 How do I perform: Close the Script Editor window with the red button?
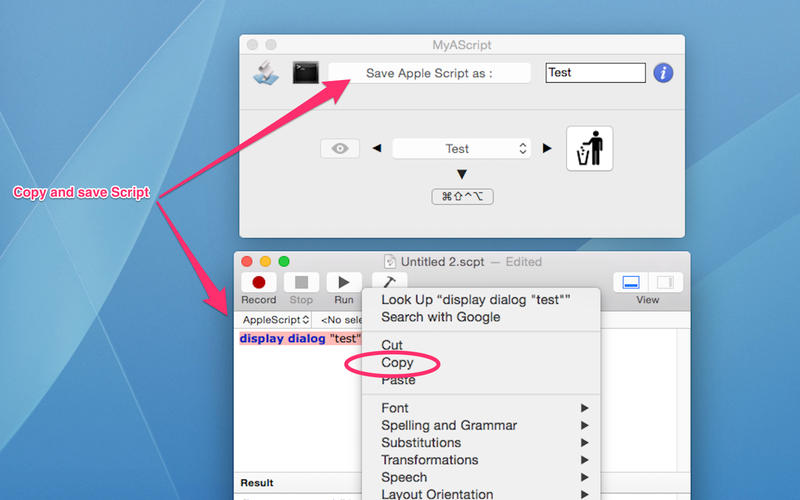[x=247, y=262]
